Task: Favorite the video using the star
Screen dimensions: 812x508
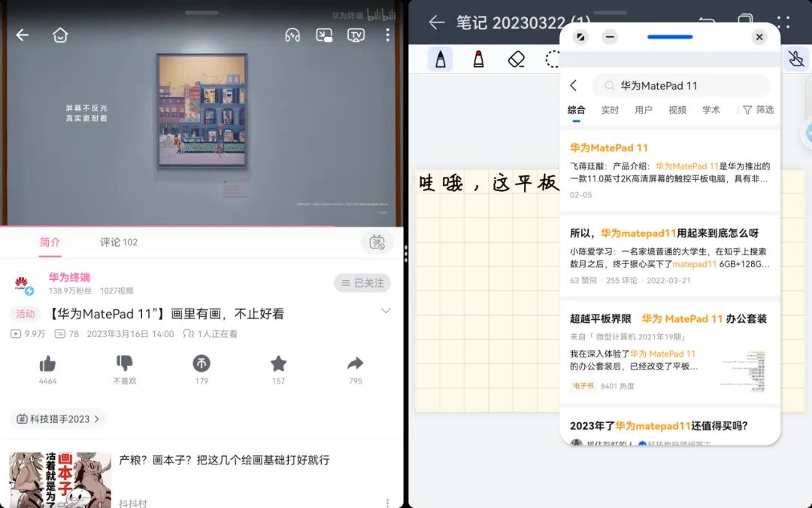Action: (x=278, y=367)
